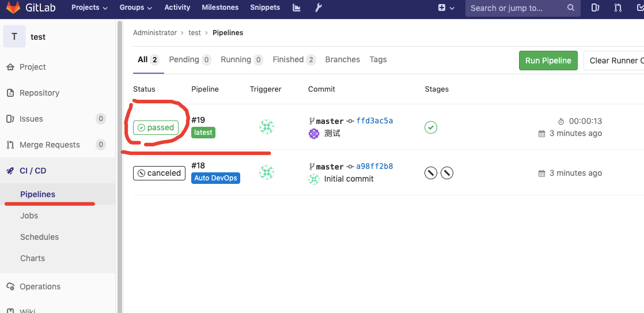The height and width of the screenshot is (313, 644).
Task: Switch to the Finished pipelines tab
Action: pyautogui.click(x=294, y=60)
